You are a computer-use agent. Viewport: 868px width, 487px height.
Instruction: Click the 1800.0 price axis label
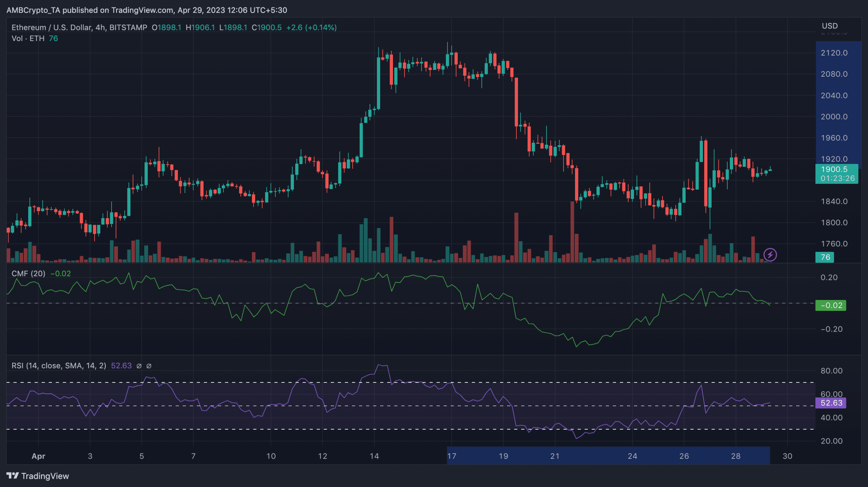tap(834, 223)
